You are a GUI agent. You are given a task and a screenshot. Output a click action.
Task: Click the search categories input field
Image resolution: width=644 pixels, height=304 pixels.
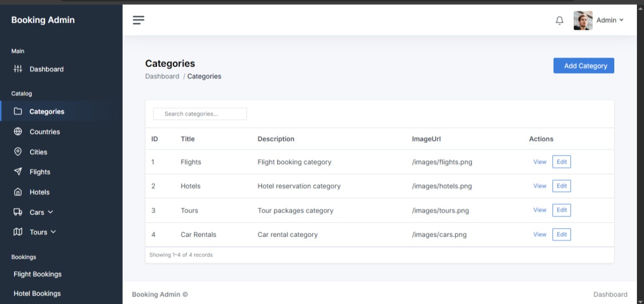pos(200,114)
